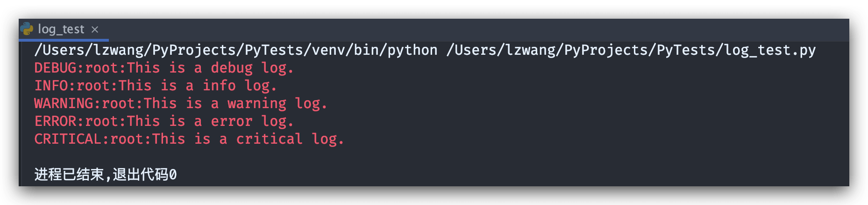This screenshot has width=868, height=205.
Task: Click the CRITICAL level prefix
Action: [68, 139]
